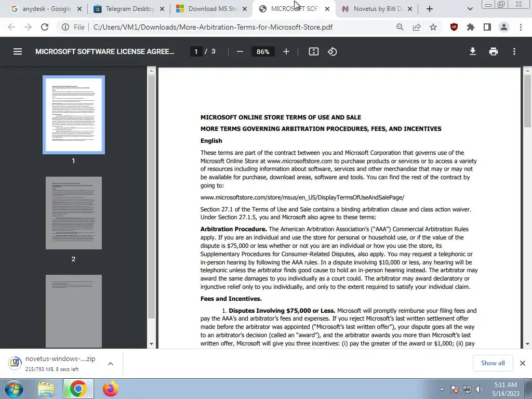Close the Telegram Desktop tab
This screenshot has width=532, height=399.
[x=162, y=9]
